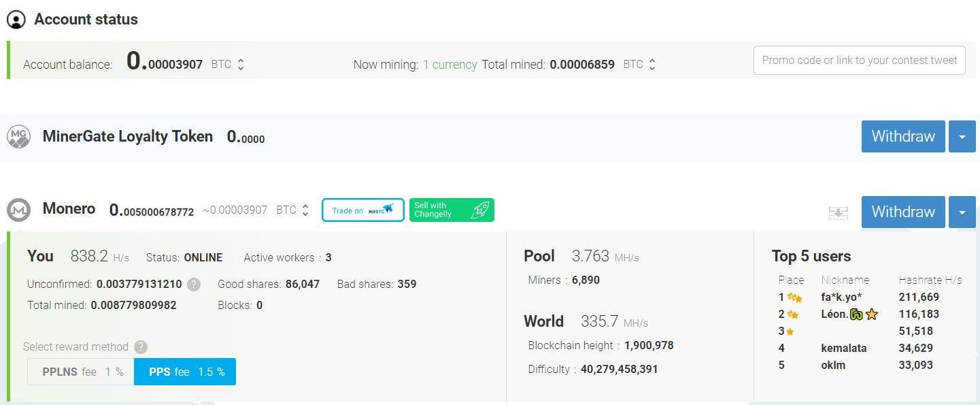Image resolution: width=980 pixels, height=405 pixels.
Task: Click the Account status user icon
Action: click(16, 20)
